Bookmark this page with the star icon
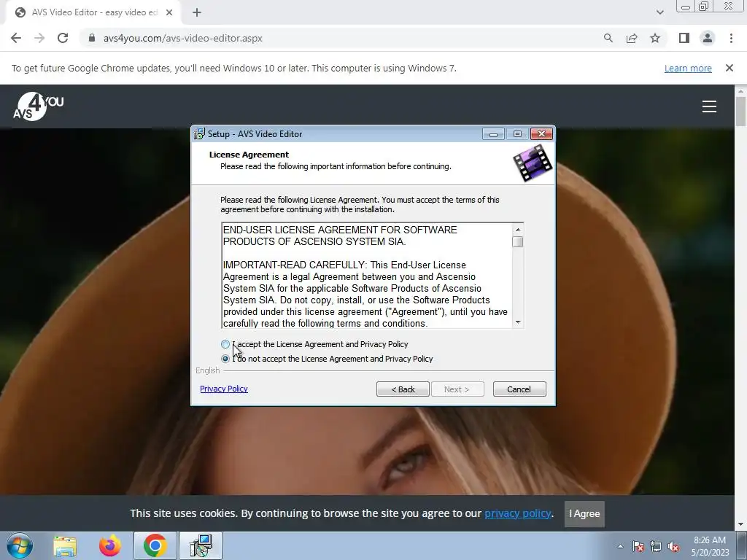747x560 pixels. (655, 38)
